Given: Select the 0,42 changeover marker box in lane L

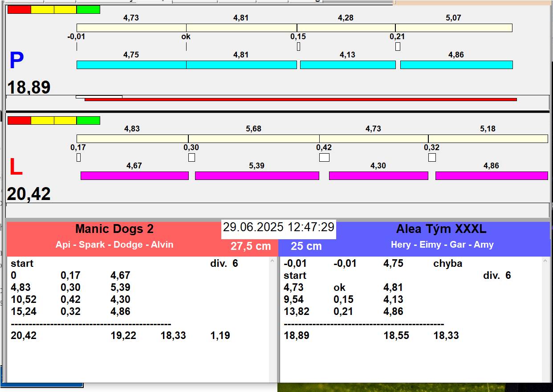Looking at the screenshot, I should (x=324, y=157).
